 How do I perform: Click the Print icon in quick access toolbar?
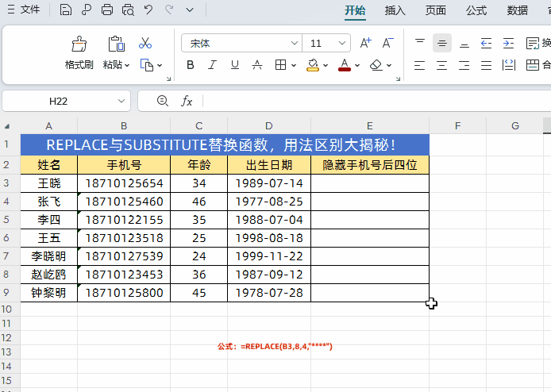tap(107, 10)
